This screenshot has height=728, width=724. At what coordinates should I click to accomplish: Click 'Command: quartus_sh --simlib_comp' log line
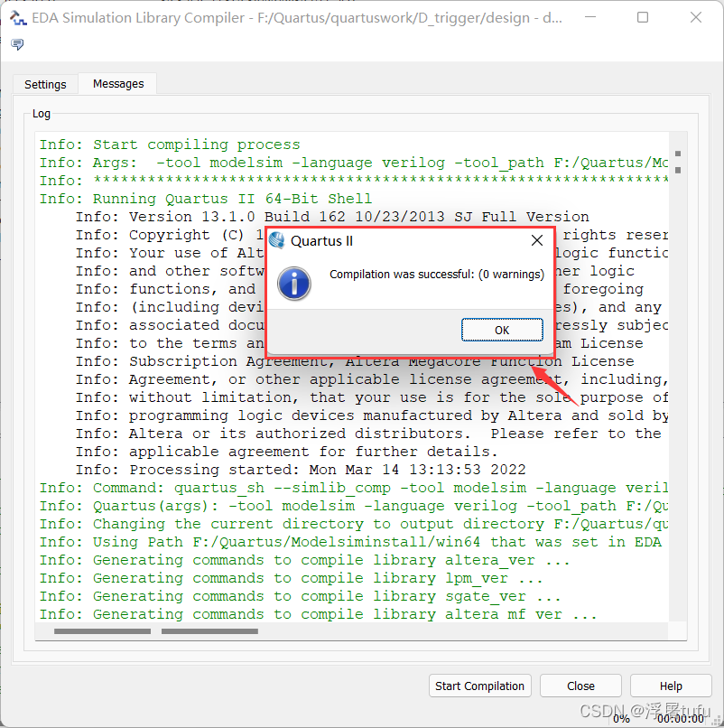(x=354, y=488)
